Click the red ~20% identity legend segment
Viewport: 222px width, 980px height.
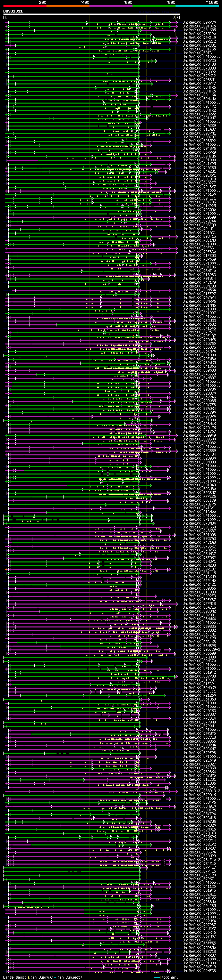click(25, 6)
